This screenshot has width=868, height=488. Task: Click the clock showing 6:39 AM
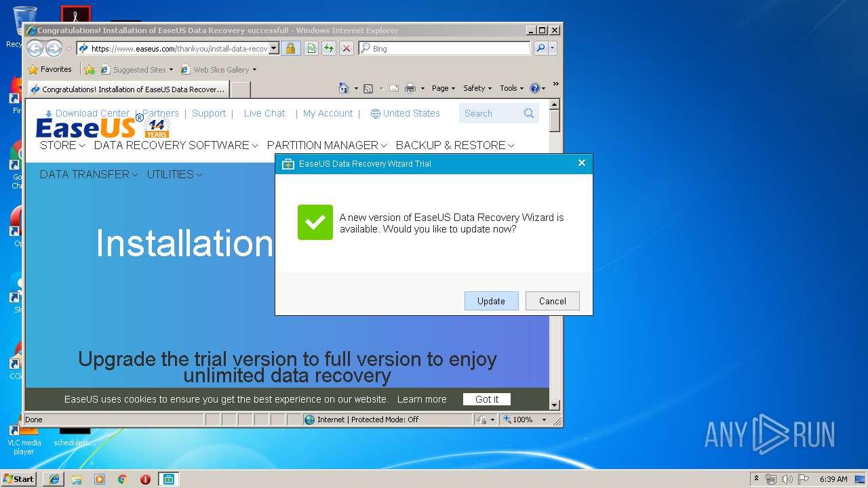(833, 479)
